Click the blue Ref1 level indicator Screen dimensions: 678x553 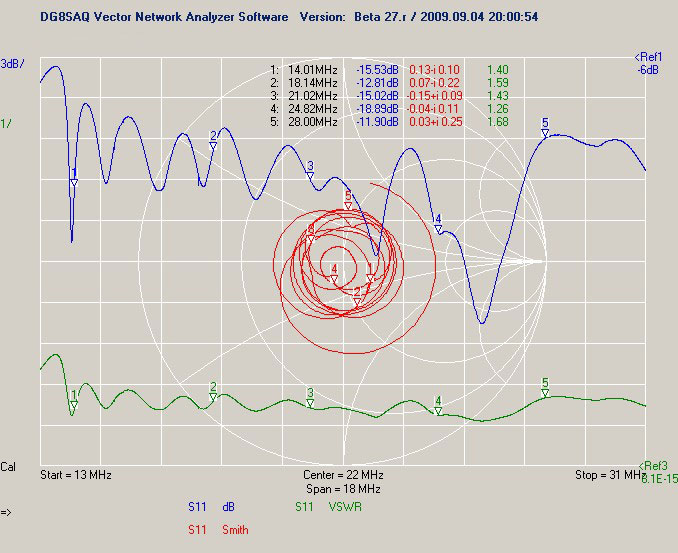[648, 57]
